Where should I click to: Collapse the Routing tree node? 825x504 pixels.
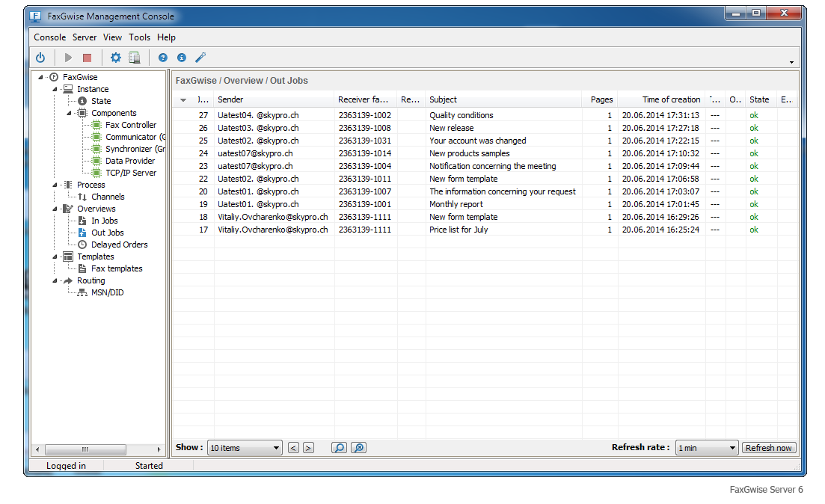point(55,281)
